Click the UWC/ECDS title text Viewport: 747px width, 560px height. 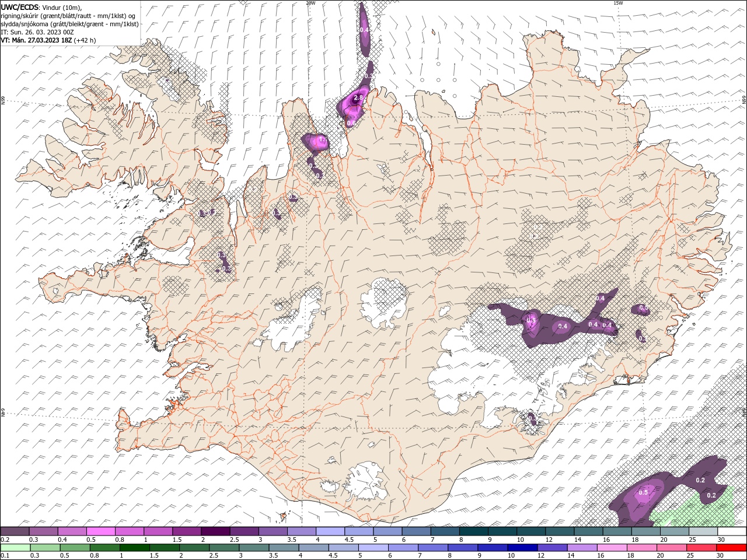20,7
